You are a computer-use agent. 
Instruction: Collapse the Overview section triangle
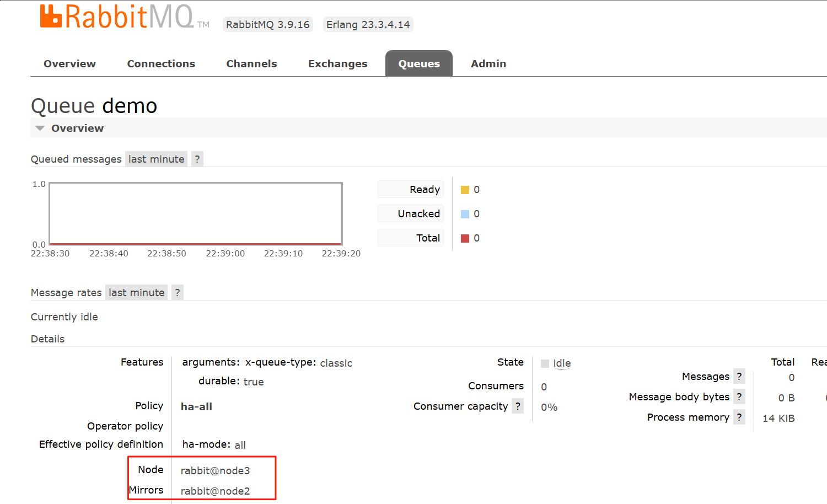tap(40, 128)
